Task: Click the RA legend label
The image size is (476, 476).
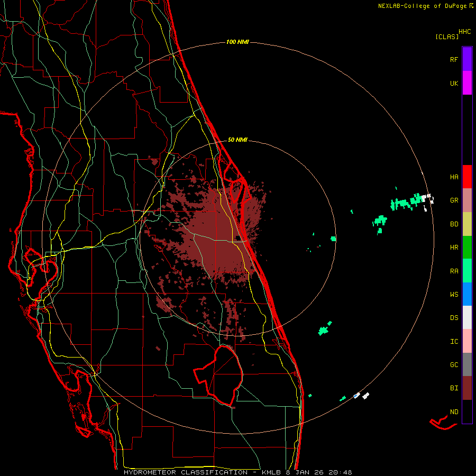Action: tap(454, 271)
